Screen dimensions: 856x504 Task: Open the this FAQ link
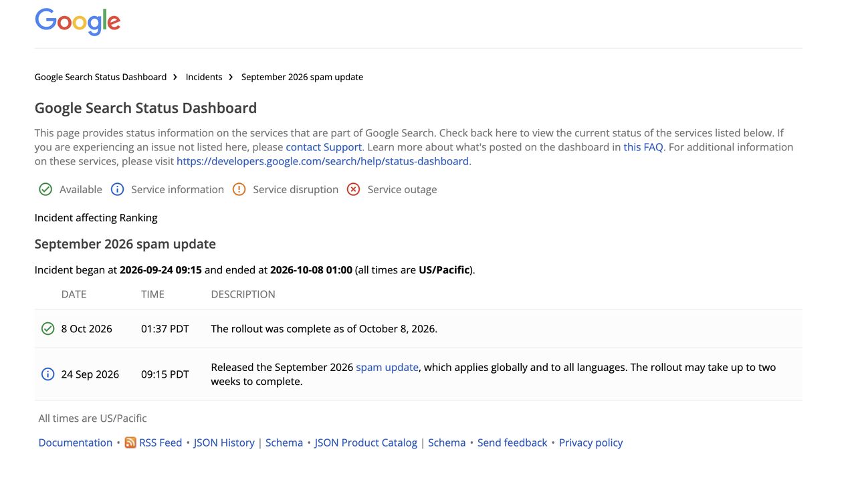click(643, 147)
